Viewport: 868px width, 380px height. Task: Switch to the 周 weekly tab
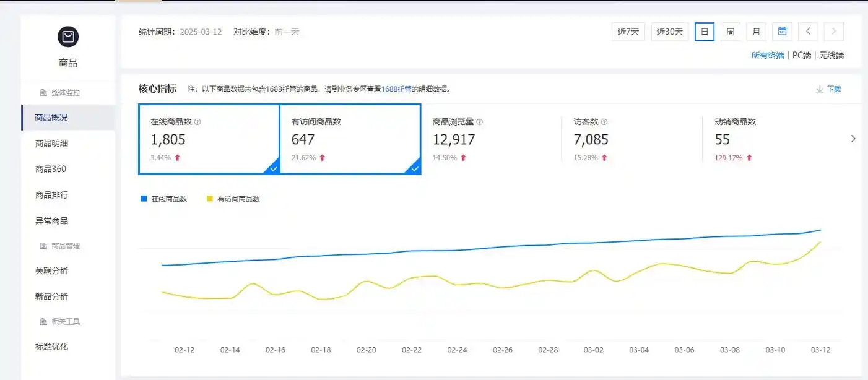point(730,31)
